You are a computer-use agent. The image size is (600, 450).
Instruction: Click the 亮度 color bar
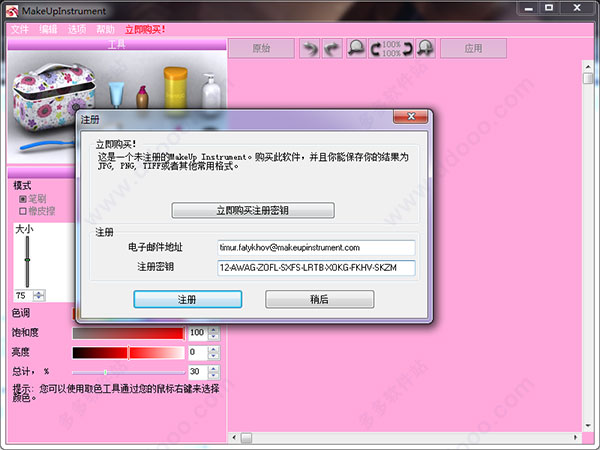128,352
